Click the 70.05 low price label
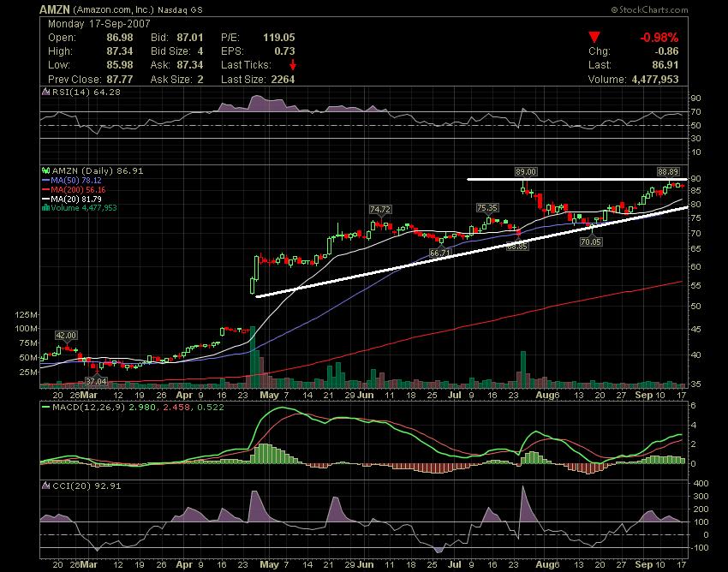728x572 pixels. 591,241
